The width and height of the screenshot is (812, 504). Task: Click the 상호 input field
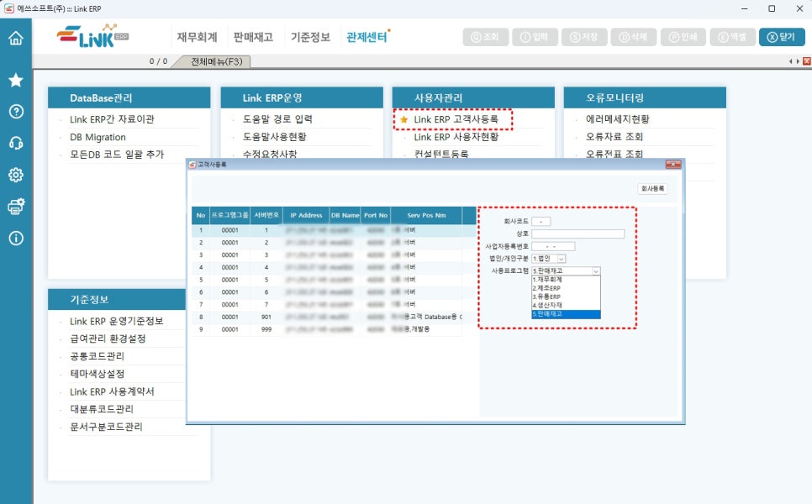[578, 234]
